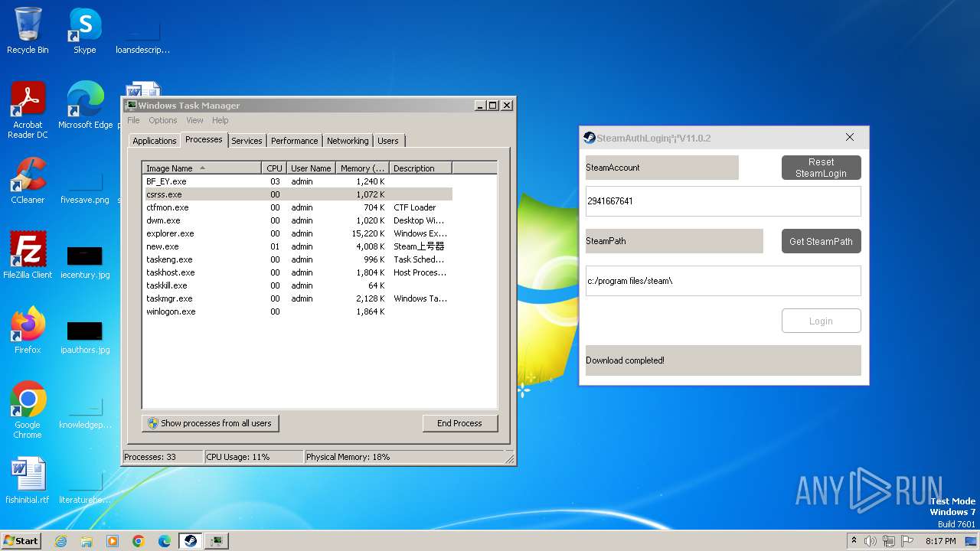Image resolution: width=980 pixels, height=551 pixels.
Task: Sort processes by User Name column
Action: pyautogui.click(x=311, y=168)
